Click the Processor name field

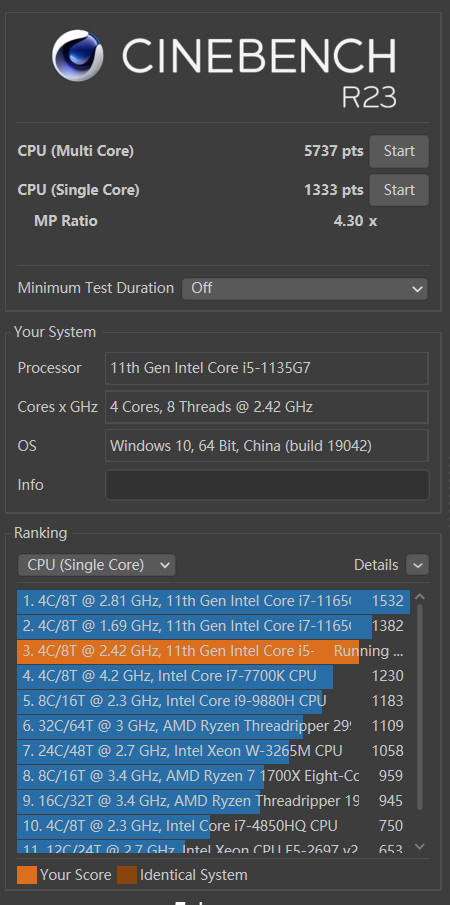tap(267, 368)
